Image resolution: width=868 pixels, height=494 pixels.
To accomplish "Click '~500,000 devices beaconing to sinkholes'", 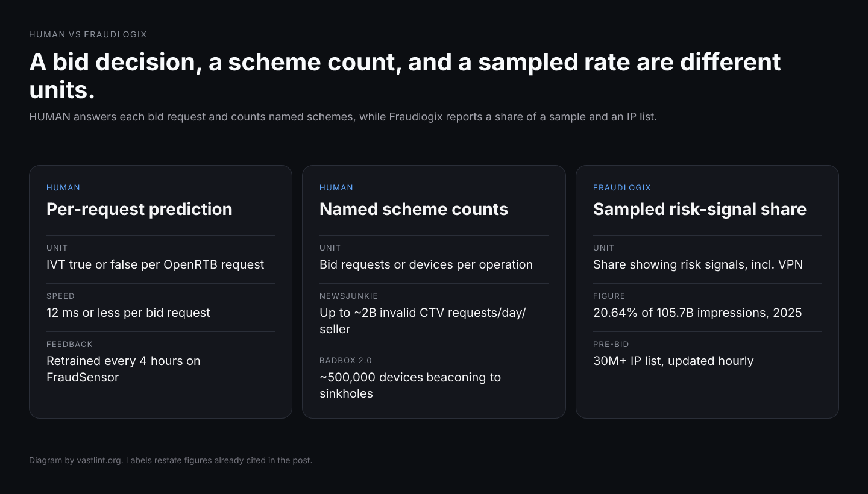I will click(x=410, y=385).
